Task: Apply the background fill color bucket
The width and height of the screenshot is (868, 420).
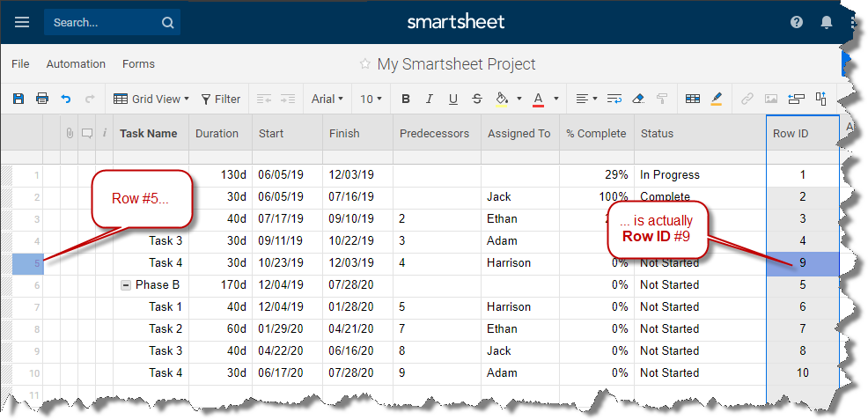Action: tap(502, 99)
